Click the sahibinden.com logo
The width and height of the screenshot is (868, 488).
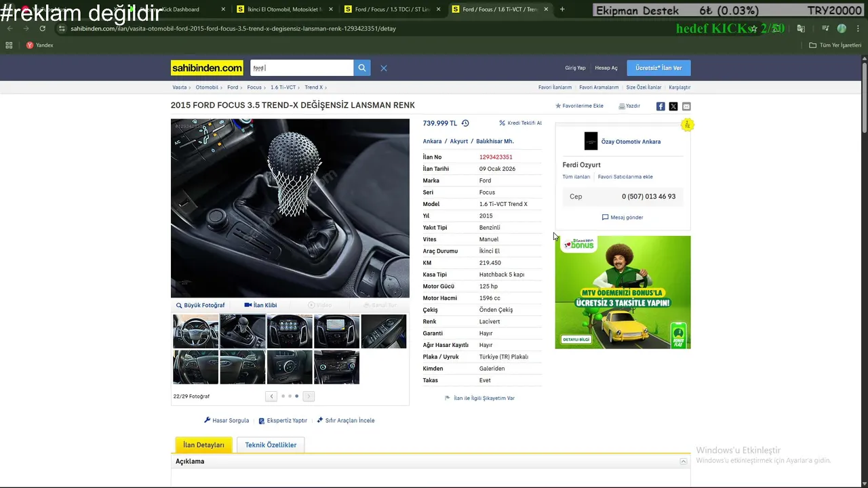(207, 68)
